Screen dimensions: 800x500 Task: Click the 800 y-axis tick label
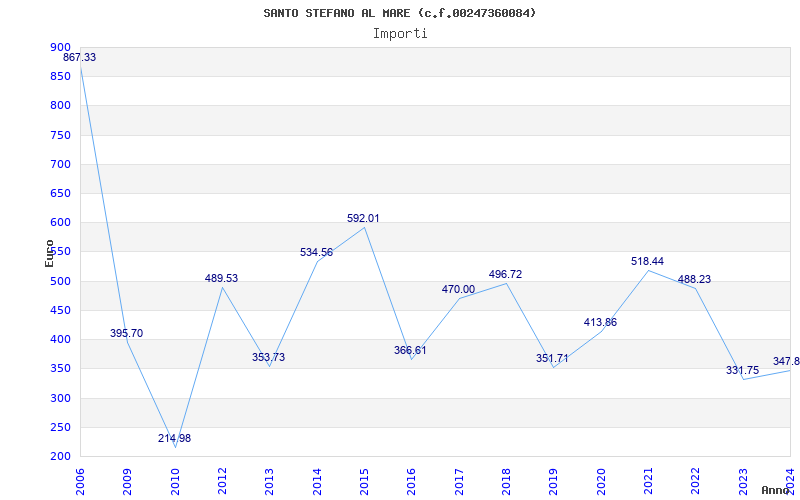(60, 106)
